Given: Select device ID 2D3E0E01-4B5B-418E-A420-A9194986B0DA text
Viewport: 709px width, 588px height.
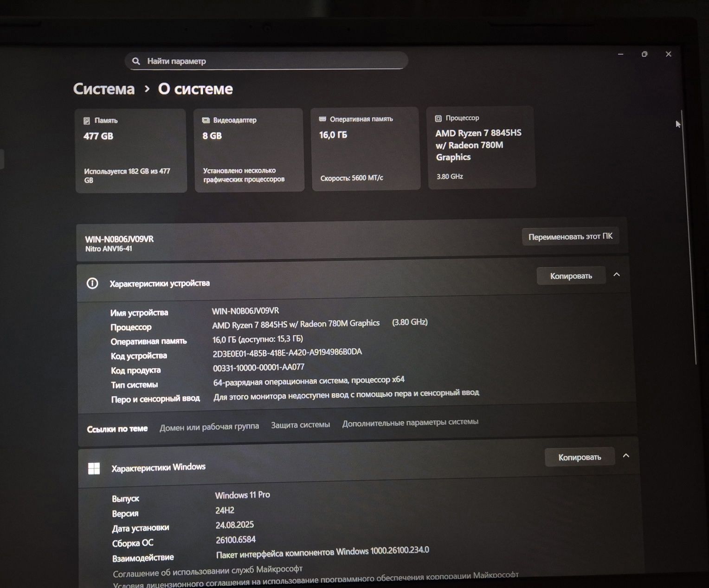Looking at the screenshot, I should [x=287, y=353].
